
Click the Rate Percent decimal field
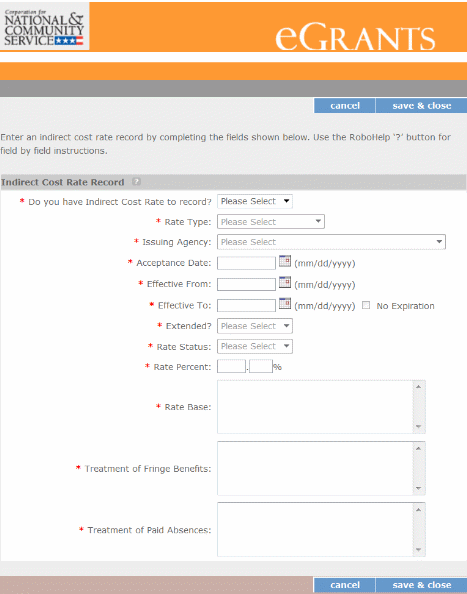click(261, 366)
